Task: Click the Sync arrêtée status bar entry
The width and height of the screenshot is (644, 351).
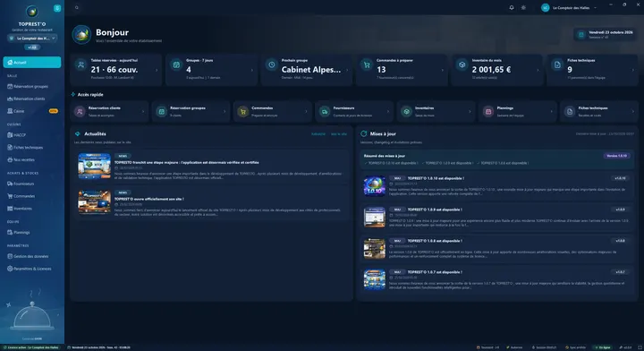Action: coord(575,347)
